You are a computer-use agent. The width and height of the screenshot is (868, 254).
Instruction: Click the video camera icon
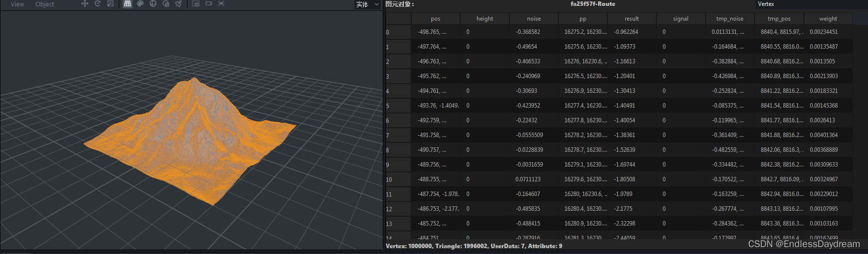(209, 4)
